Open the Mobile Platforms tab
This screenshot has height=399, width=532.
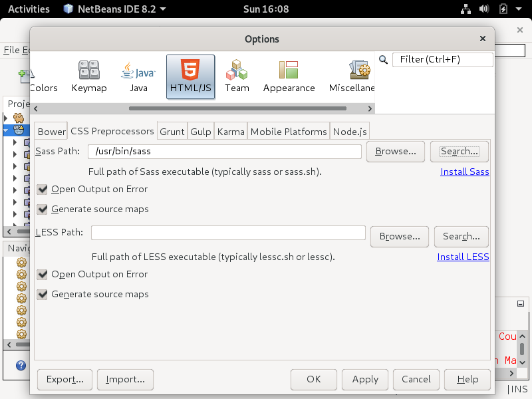289,132
